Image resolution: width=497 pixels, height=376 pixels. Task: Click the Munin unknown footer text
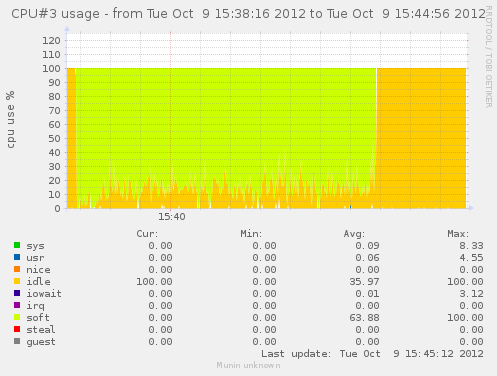point(248,365)
